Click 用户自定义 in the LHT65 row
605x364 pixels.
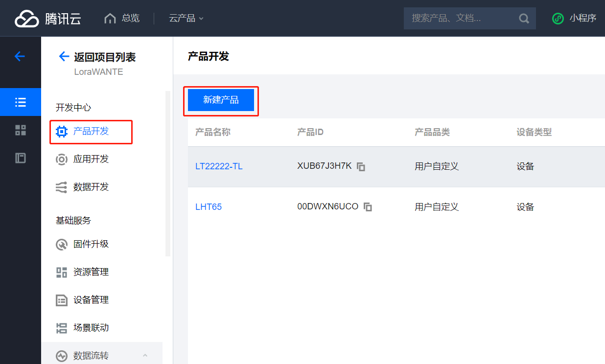(437, 207)
